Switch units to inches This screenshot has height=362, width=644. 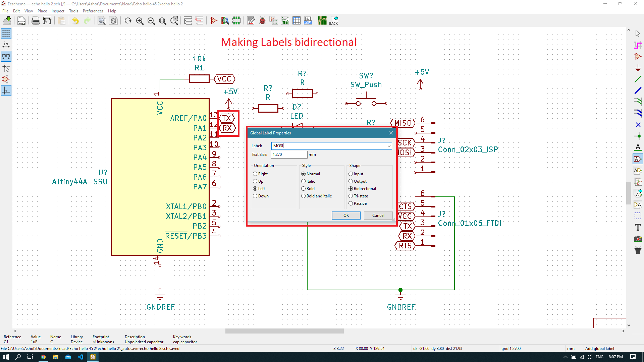point(6,45)
